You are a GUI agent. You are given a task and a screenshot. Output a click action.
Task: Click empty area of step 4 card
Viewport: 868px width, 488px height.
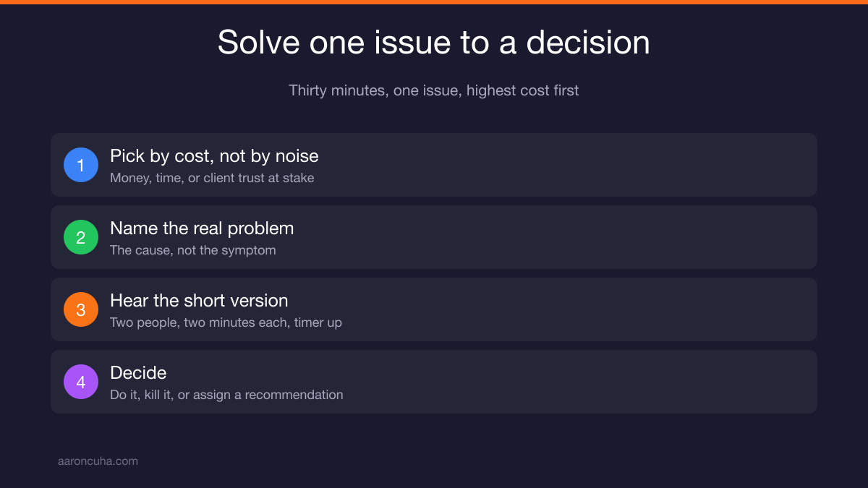564,382
